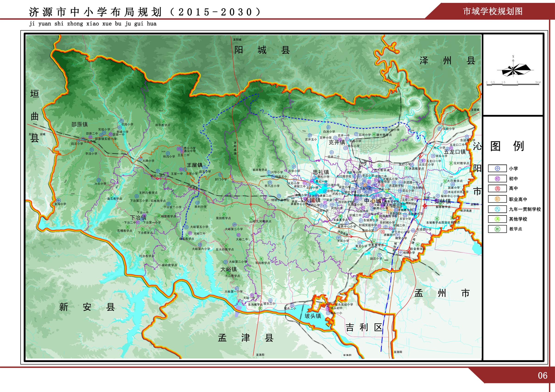The width and height of the screenshot is (555, 392).
Task: Click the school marker above 白涧小学
Action: point(328,128)
